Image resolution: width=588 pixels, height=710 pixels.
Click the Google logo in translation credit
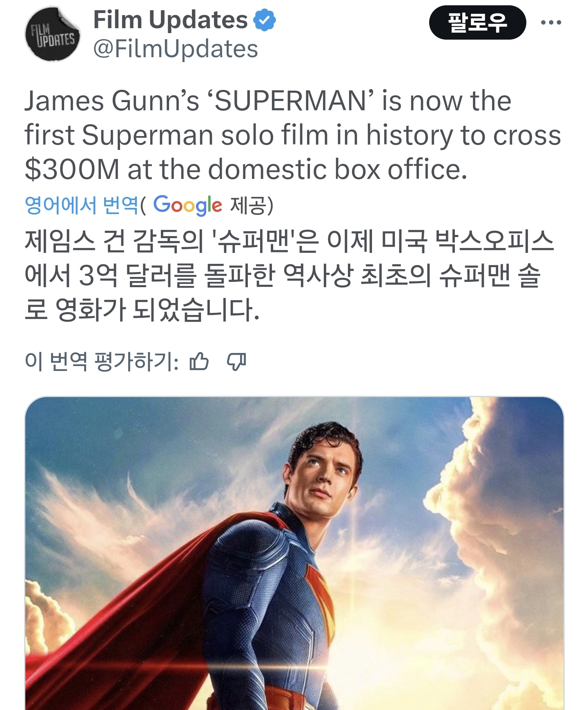tap(187, 205)
